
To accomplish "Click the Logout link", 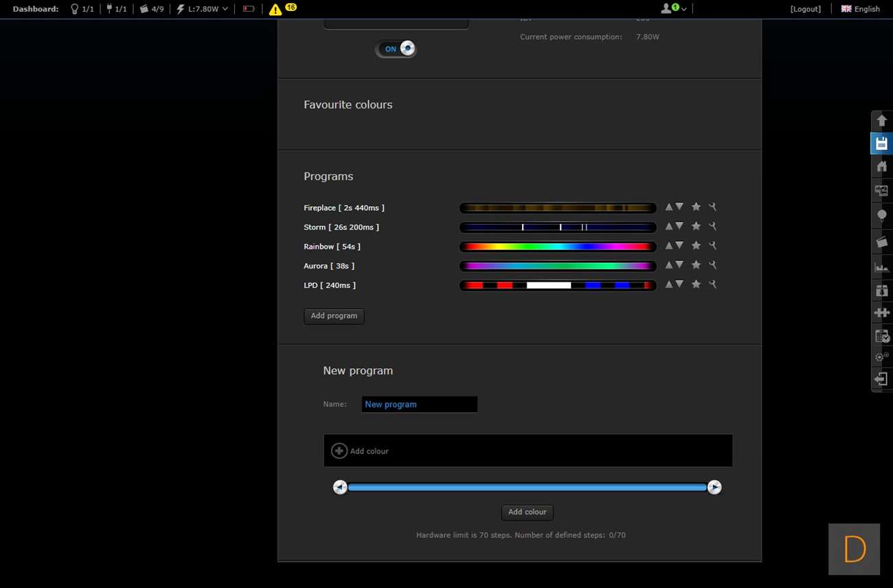I will [805, 9].
